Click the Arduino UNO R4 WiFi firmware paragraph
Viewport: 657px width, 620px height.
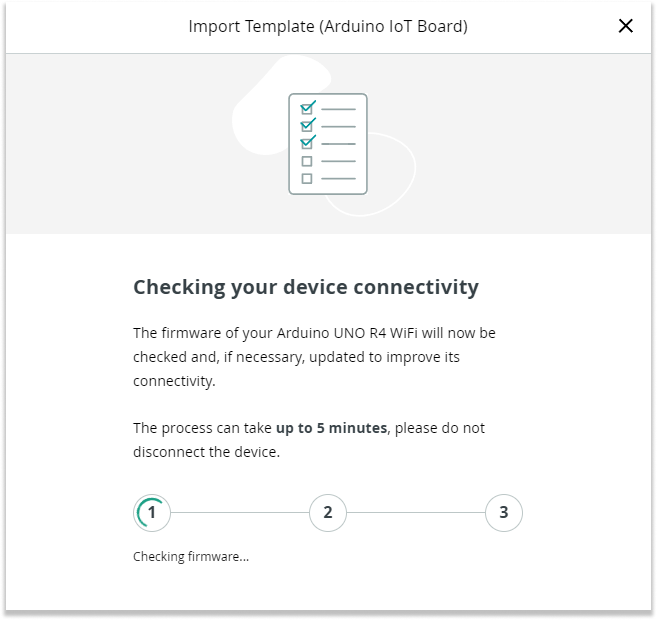314,356
